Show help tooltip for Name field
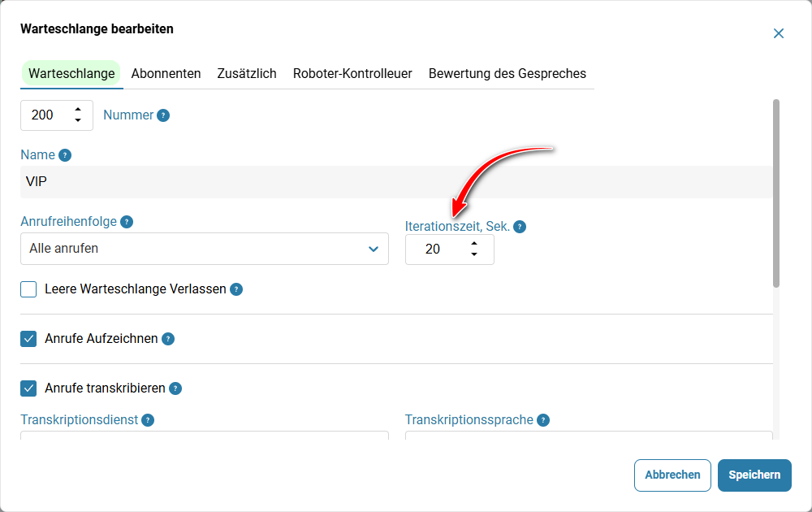The width and height of the screenshot is (812, 512). tap(65, 155)
